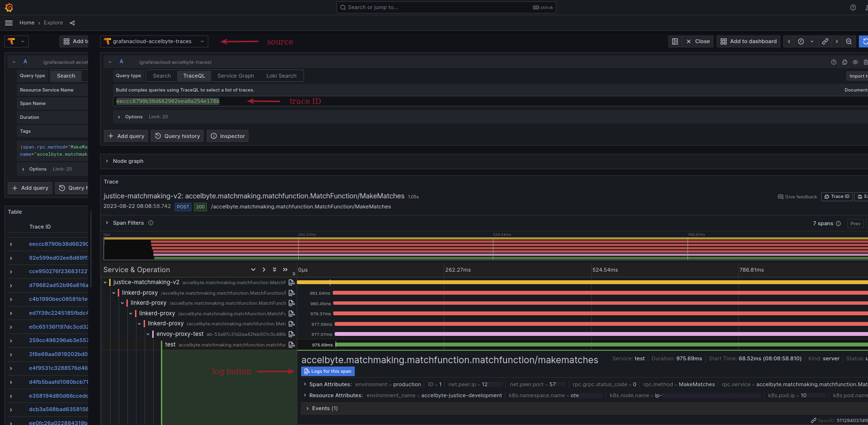The width and height of the screenshot is (868, 425).
Task: Click the green test span bar in timeline
Action: [x=601, y=345]
